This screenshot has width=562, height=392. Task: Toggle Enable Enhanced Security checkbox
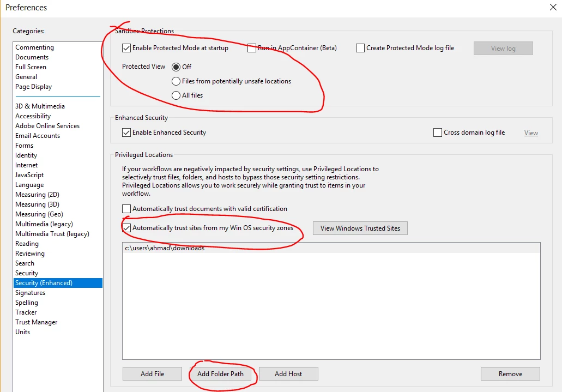(126, 132)
